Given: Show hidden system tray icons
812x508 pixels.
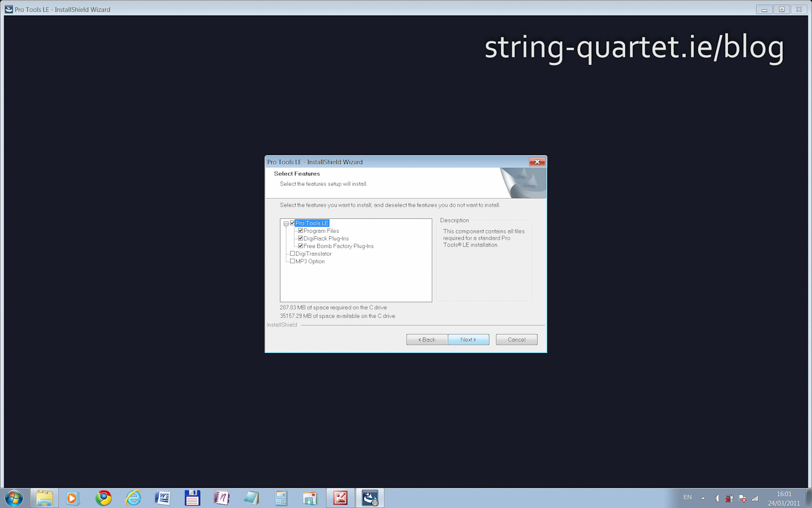Looking at the screenshot, I should point(703,498).
